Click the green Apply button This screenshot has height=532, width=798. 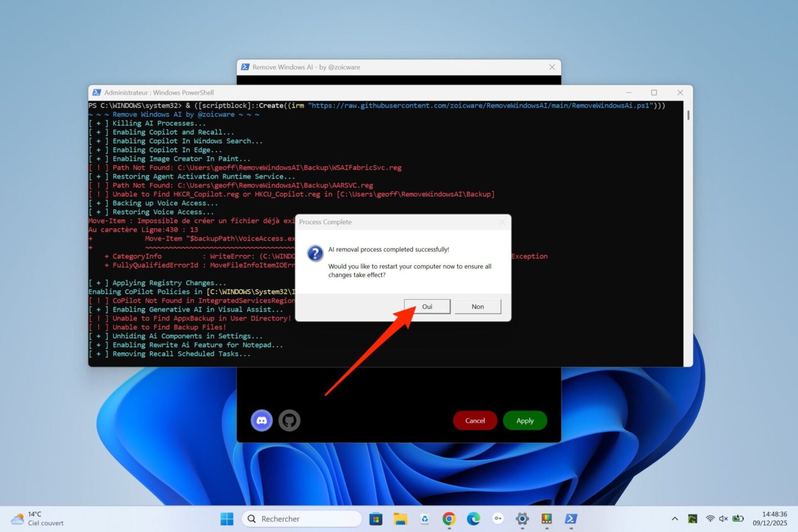525,421
